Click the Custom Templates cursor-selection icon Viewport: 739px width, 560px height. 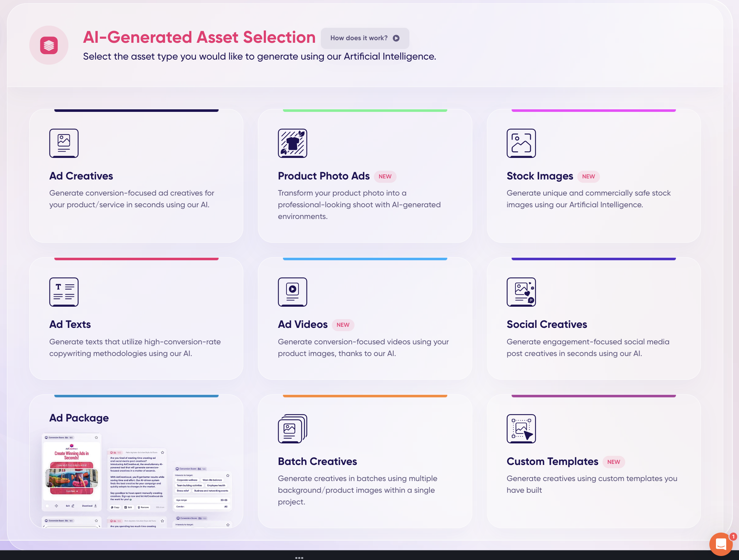coord(521,428)
